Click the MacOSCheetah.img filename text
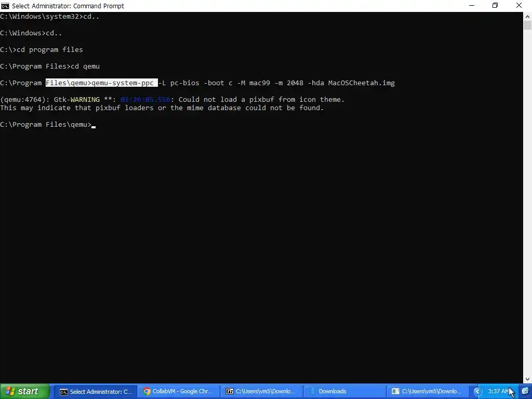 (x=362, y=83)
